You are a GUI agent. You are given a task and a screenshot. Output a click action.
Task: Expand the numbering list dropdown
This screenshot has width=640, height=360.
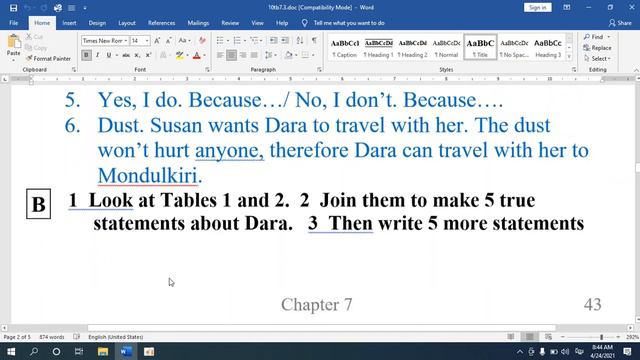click(244, 41)
